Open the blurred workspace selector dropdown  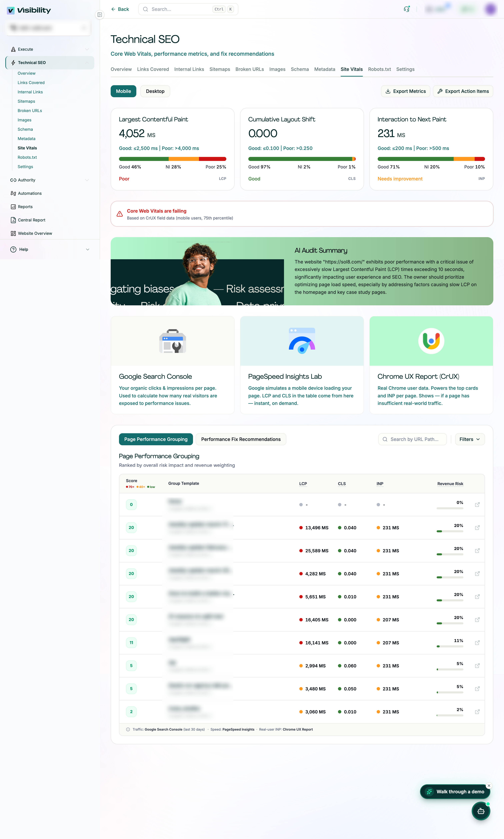click(x=48, y=28)
